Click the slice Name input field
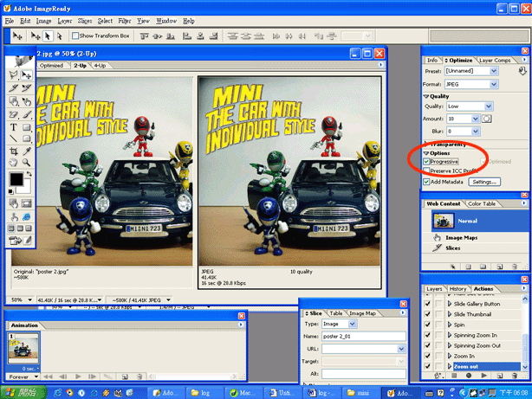532x399 pixels. [363, 337]
